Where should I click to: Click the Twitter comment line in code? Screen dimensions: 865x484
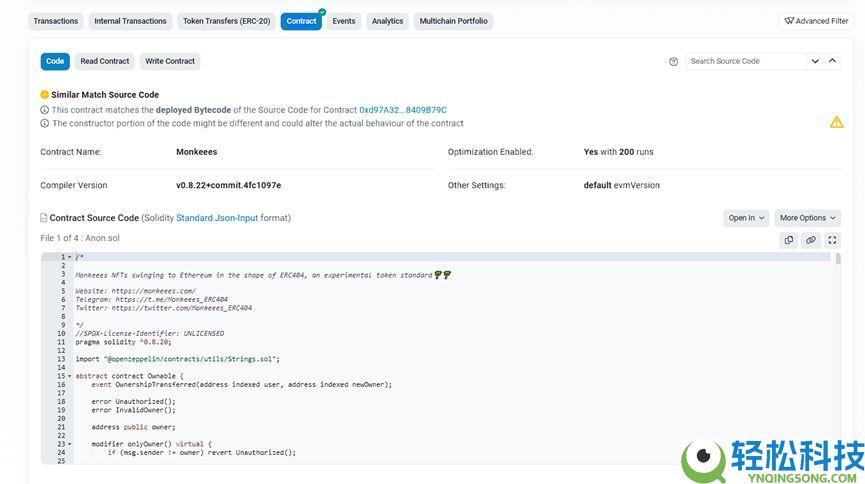coord(164,308)
